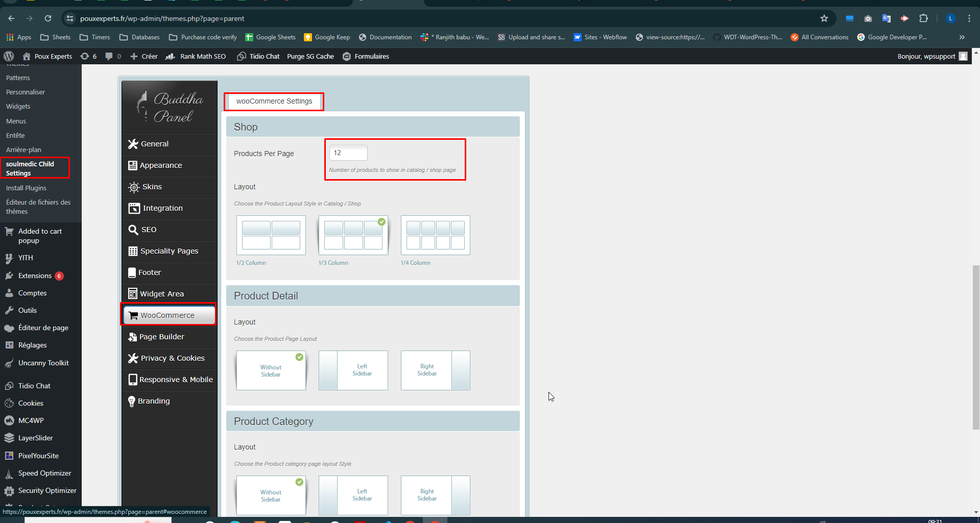Show more bookmarks chevron
The width and height of the screenshot is (980, 523).
[962, 37]
